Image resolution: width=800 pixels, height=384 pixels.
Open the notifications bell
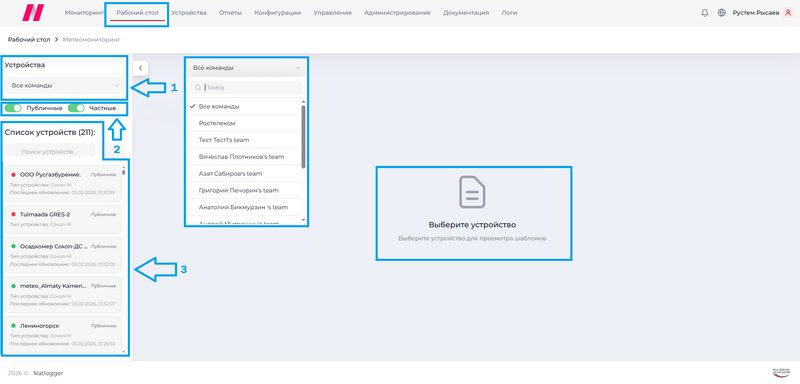(705, 13)
